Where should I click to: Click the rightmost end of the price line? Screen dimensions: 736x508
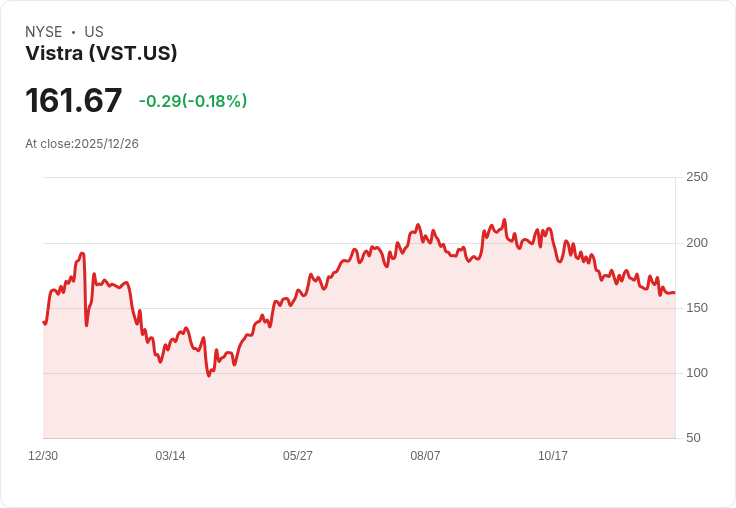click(674, 293)
